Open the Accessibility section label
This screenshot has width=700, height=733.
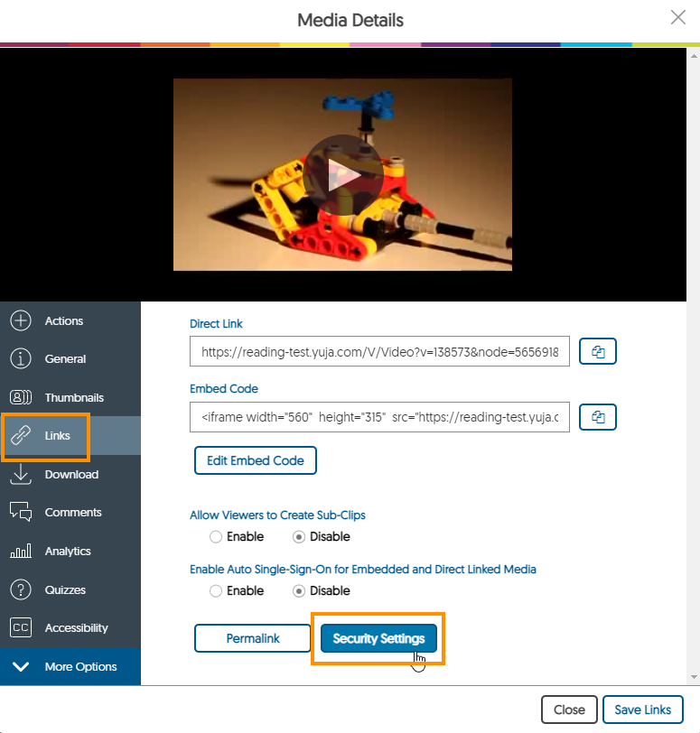(76, 627)
